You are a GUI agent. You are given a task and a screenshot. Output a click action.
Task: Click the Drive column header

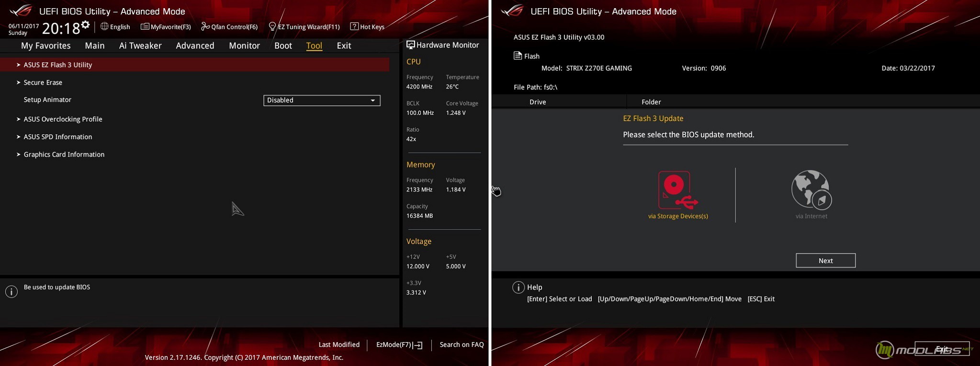click(538, 102)
